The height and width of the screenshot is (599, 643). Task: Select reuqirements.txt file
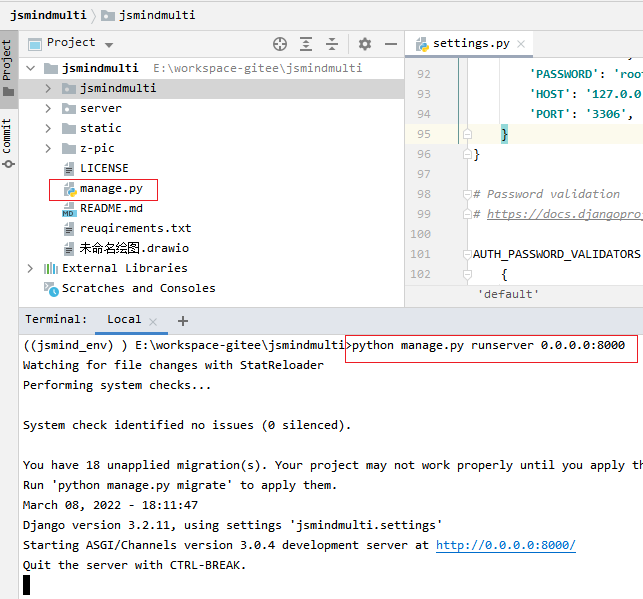[x=136, y=228]
